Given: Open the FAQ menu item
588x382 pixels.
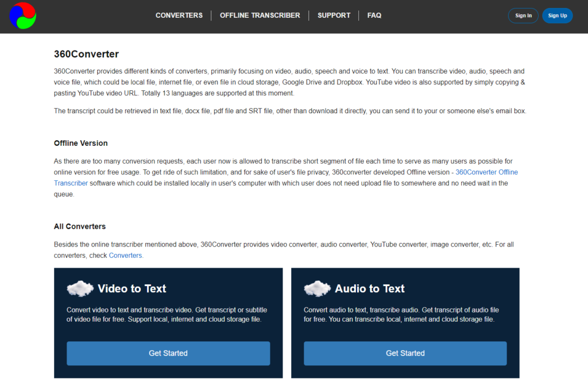Looking at the screenshot, I should point(374,16).
